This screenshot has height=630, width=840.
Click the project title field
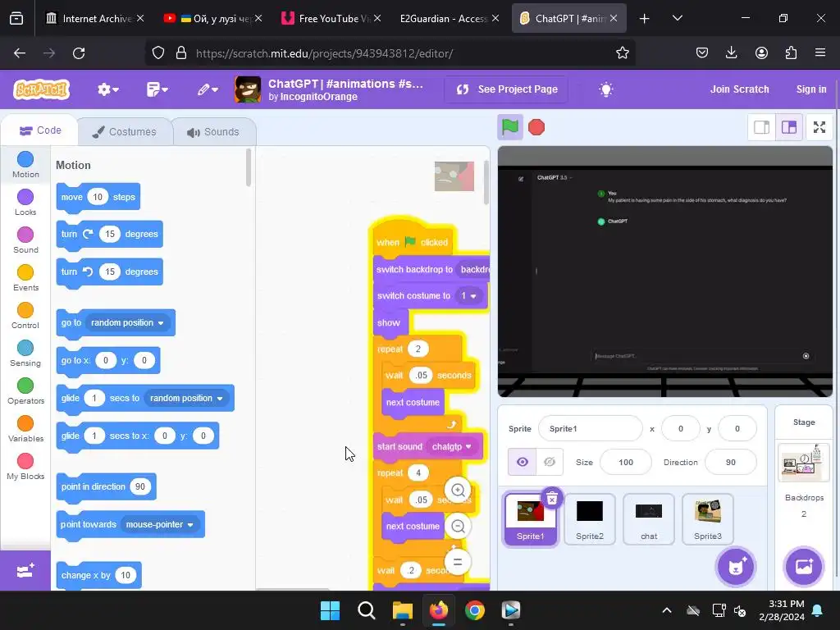346,84
